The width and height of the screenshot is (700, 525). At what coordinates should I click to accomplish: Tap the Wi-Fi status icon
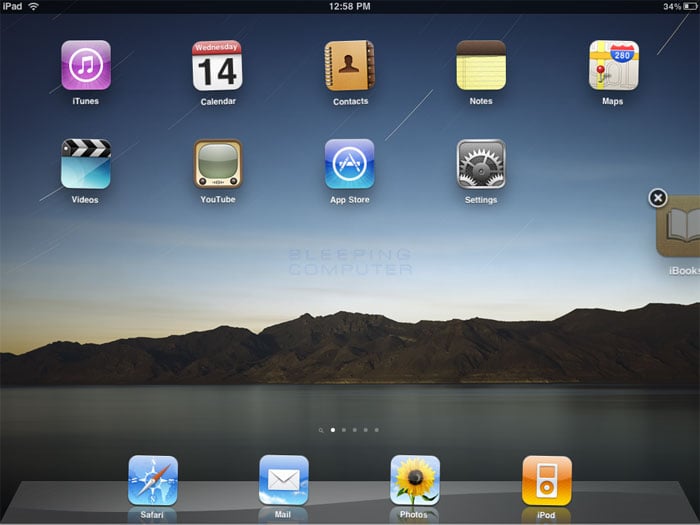[x=33, y=6]
